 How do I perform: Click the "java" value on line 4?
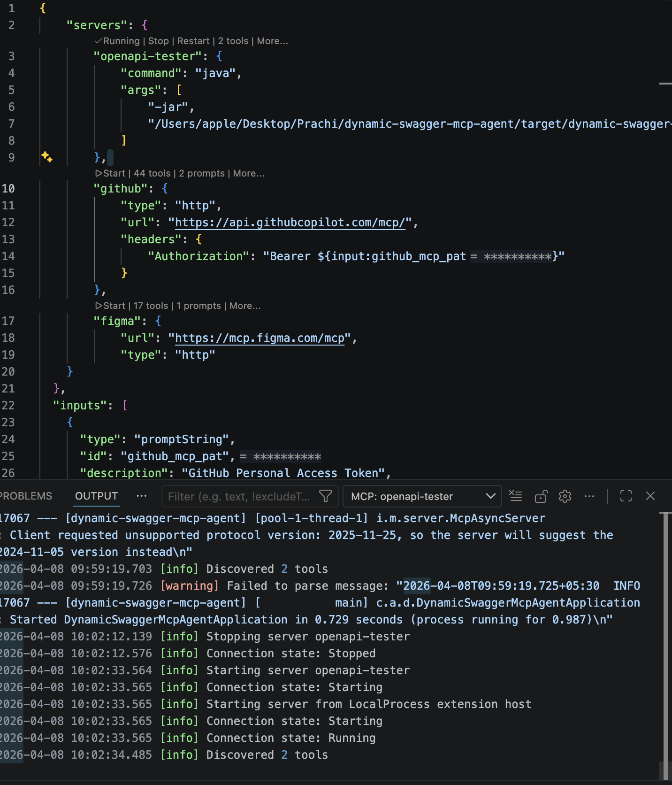tap(215, 73)
